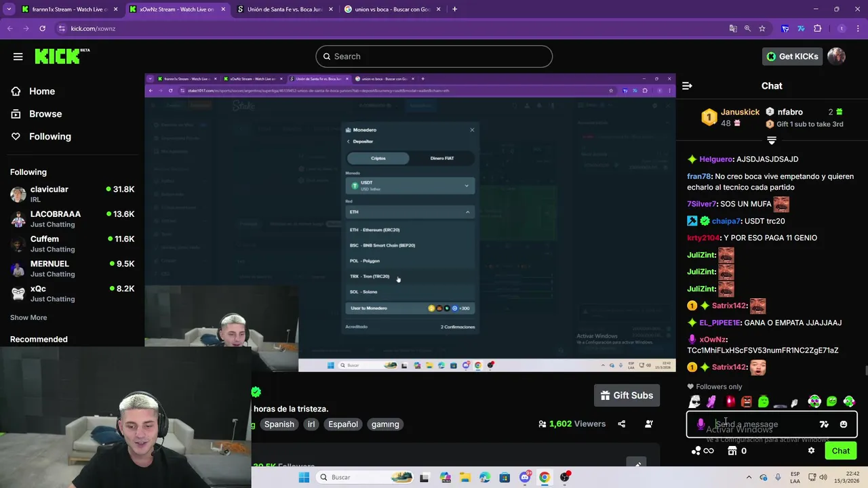Click in the Kick search box
The width and height of the screenshot is (868, 488).
point(434,56)
